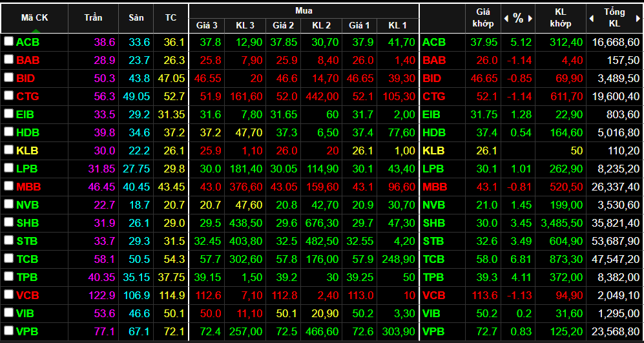
Task: Click the right arrow after Tổng KL header
Action: (639, 19)
